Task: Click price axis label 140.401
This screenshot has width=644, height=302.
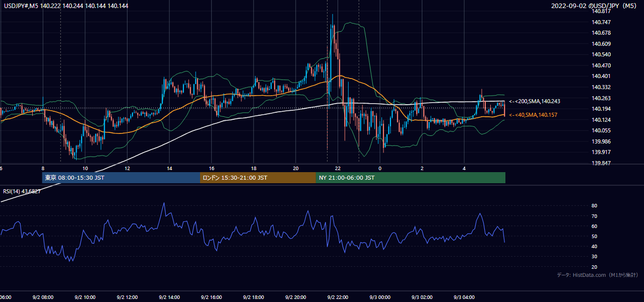Action: coord(602,76)
